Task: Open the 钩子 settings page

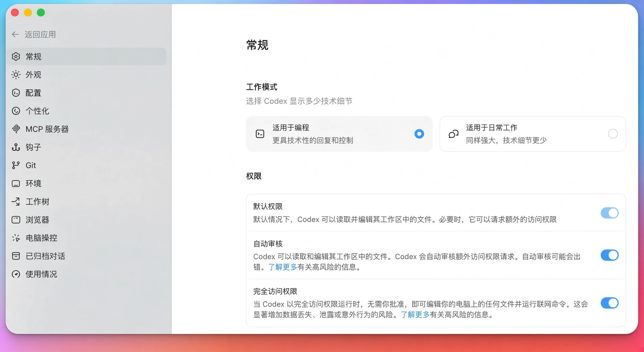Action: point(87,147)
